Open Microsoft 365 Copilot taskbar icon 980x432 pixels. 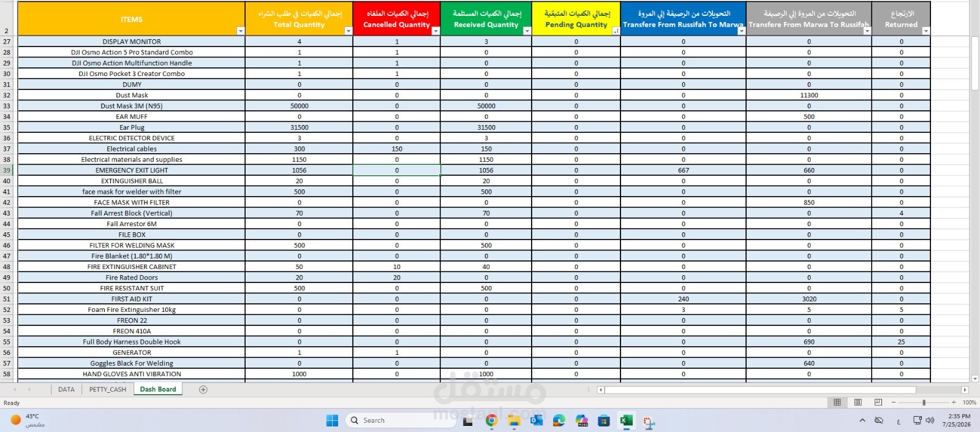[582, 420]
